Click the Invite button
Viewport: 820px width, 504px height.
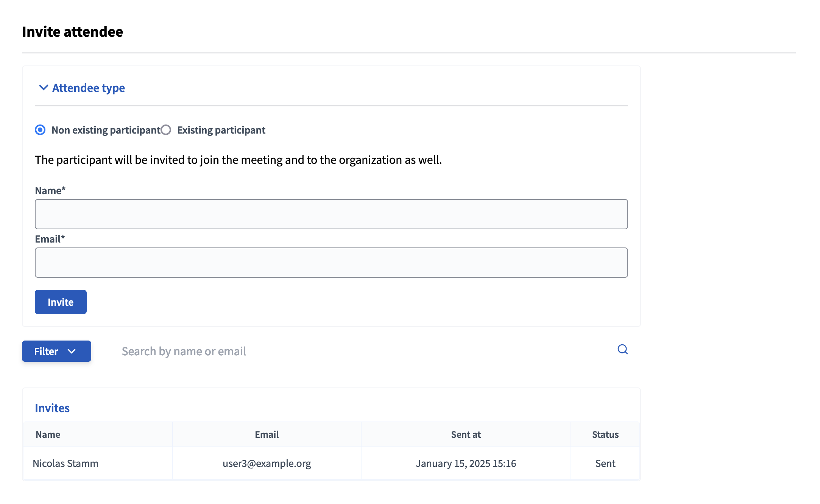(61, 302)
